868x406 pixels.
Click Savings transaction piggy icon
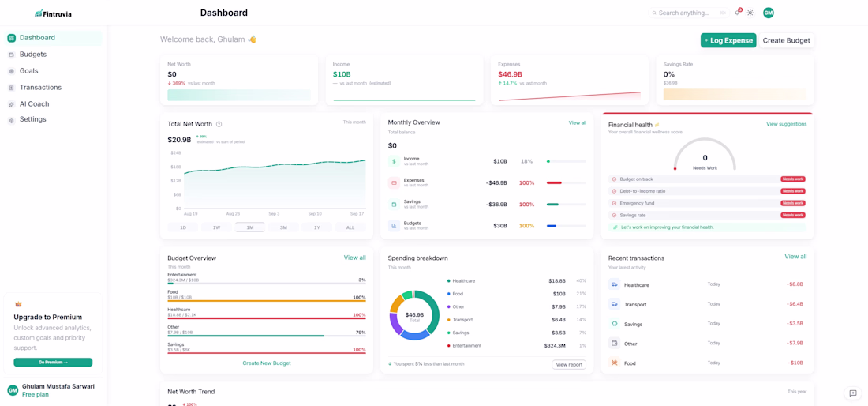[614, 324]
